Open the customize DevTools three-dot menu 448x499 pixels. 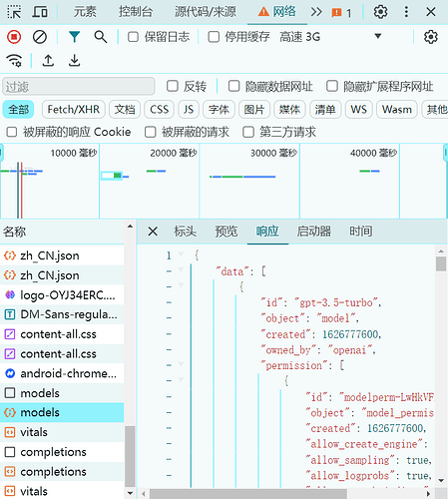(406, 12)
